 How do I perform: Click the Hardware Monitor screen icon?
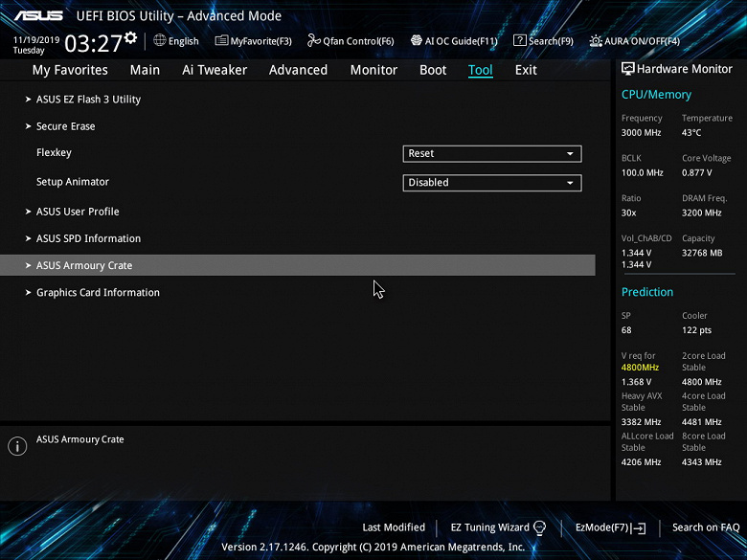click(628, 69)
